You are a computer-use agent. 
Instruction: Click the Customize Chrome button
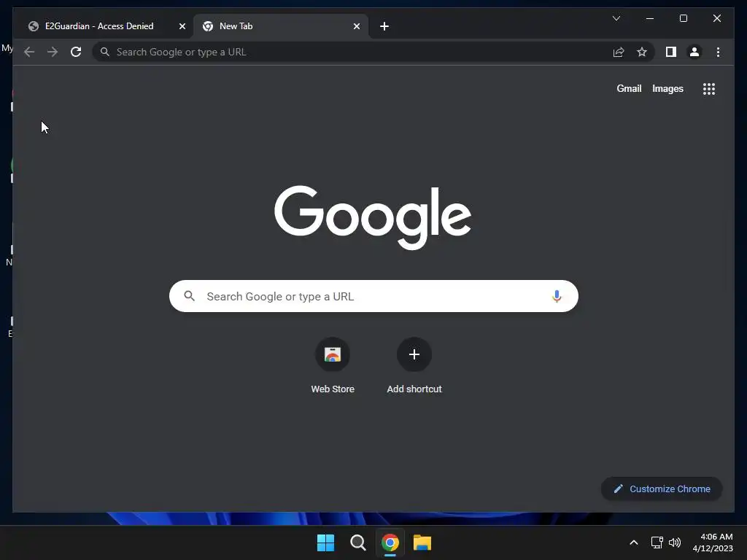(662, 489)
